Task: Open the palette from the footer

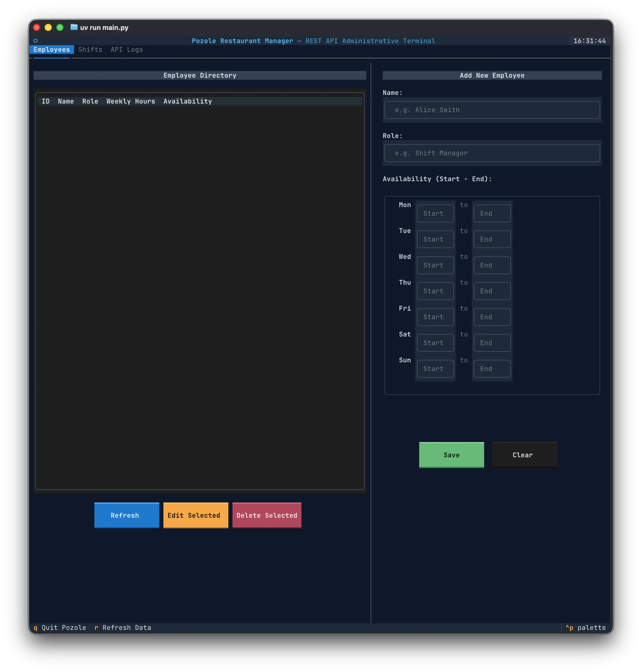Action: tap(585, 628)
